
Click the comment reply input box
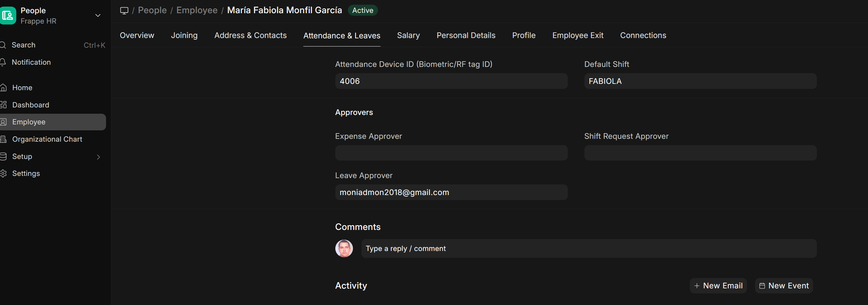pos(588,248)
